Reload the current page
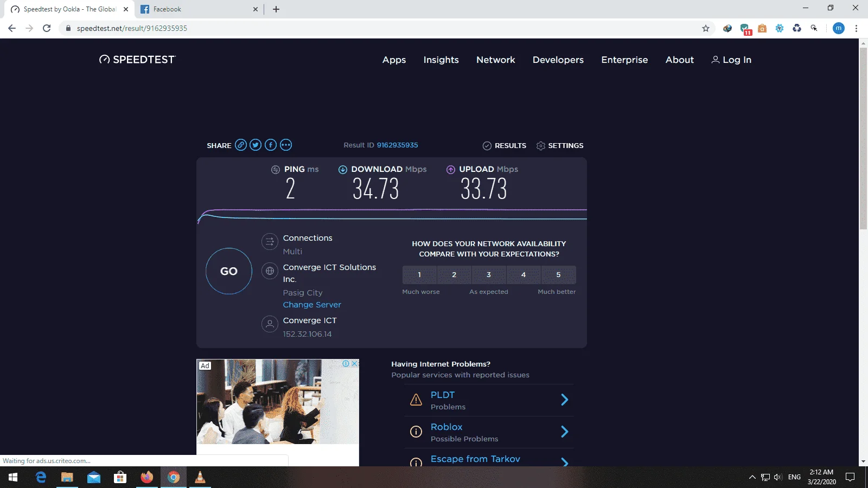Viewport: 868px width, 488px height. pos(47,28)
